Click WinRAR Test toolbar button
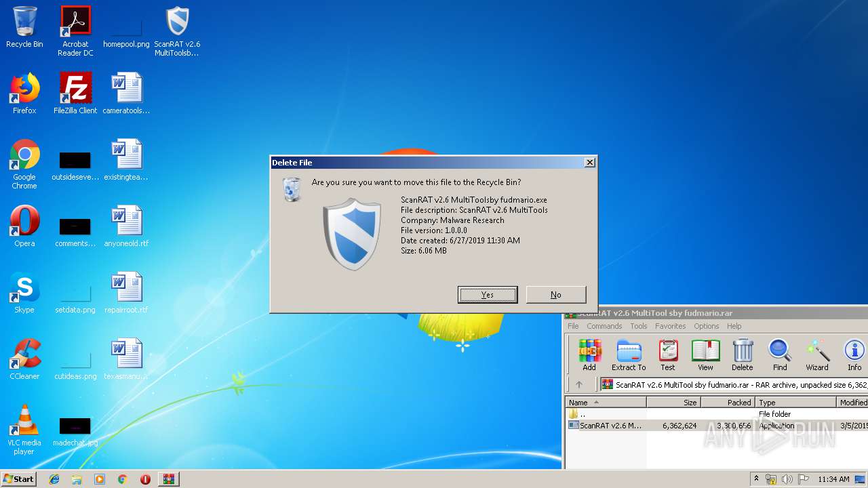This screenshot has width=868, height=488. point(668,355)
